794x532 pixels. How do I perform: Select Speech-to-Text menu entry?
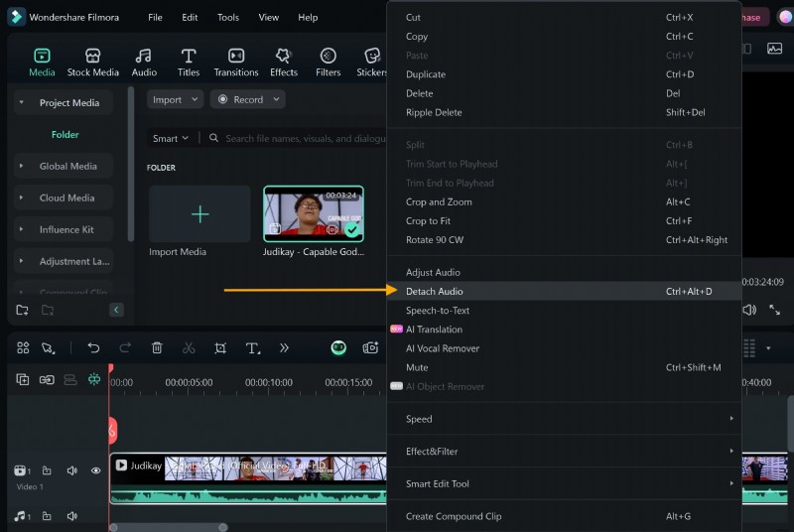564,311
